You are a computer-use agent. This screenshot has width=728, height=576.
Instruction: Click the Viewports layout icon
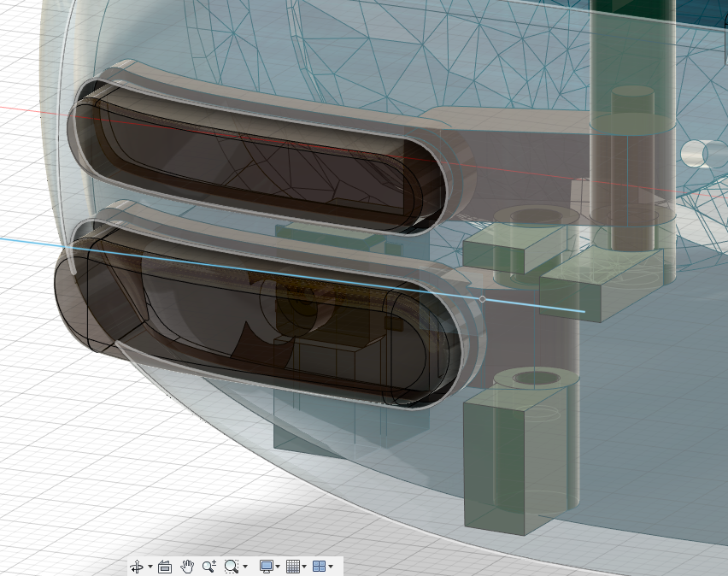[x=319, y=567]
